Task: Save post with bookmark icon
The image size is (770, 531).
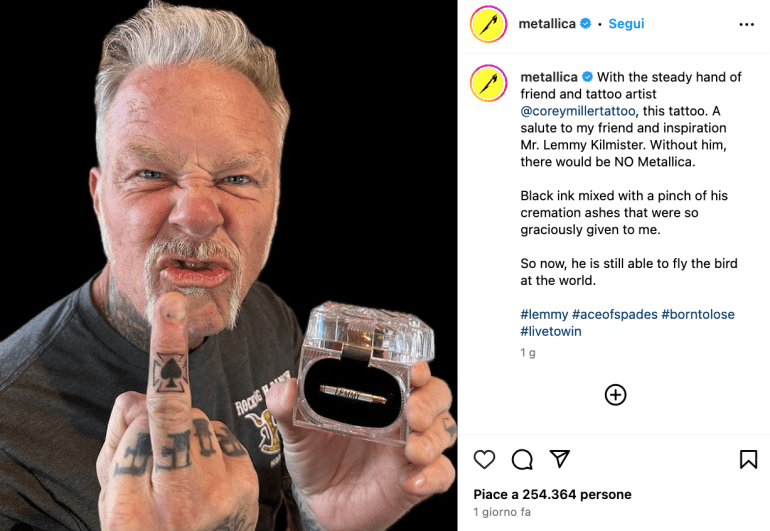Action: click(748, 459)
